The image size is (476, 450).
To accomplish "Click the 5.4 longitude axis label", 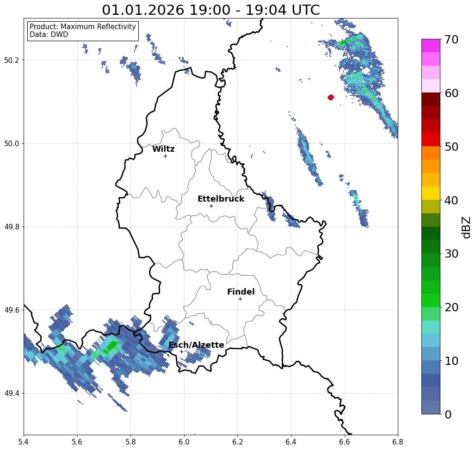I will point(24,442).
